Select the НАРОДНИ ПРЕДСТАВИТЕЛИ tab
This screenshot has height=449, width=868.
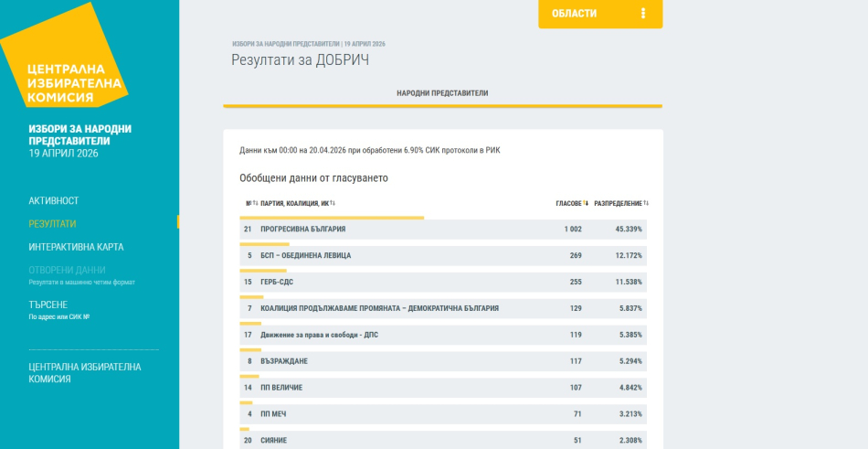point(442,93)
